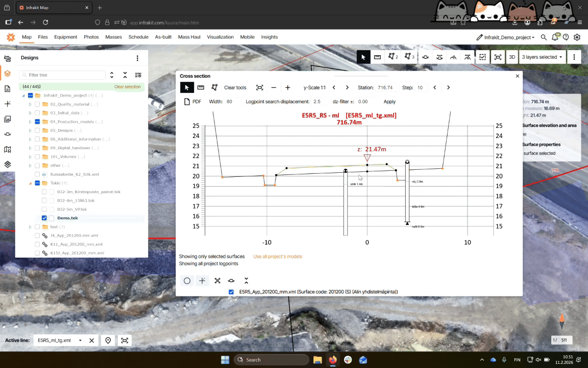Uncheck the Demo.tek checkbox
The image size is (588, 368).
44,218
